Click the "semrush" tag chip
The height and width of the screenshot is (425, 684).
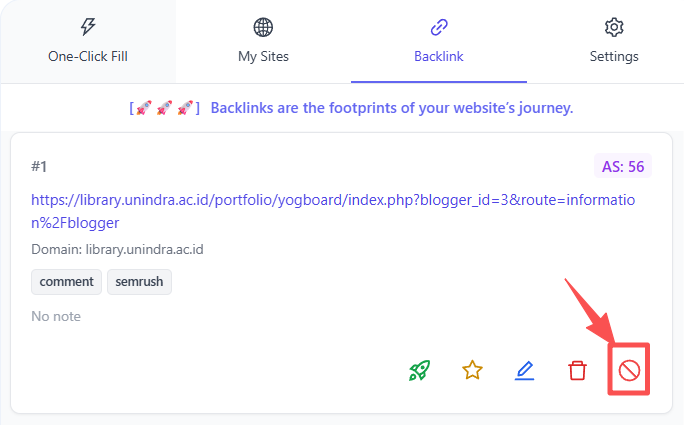139,282
